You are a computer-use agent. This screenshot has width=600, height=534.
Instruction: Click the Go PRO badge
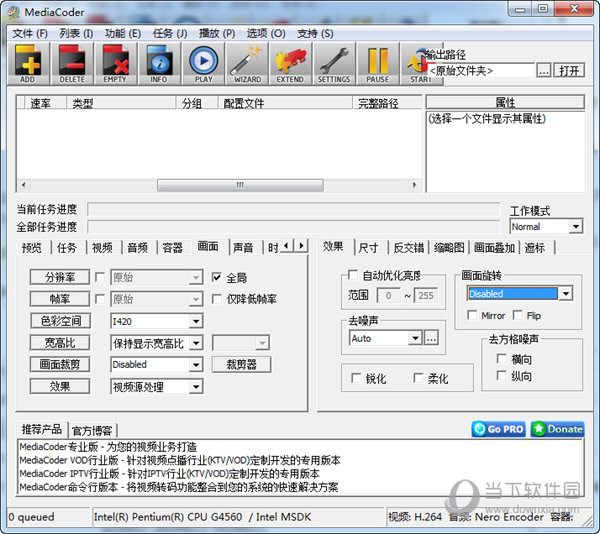[x=499, y=429]
